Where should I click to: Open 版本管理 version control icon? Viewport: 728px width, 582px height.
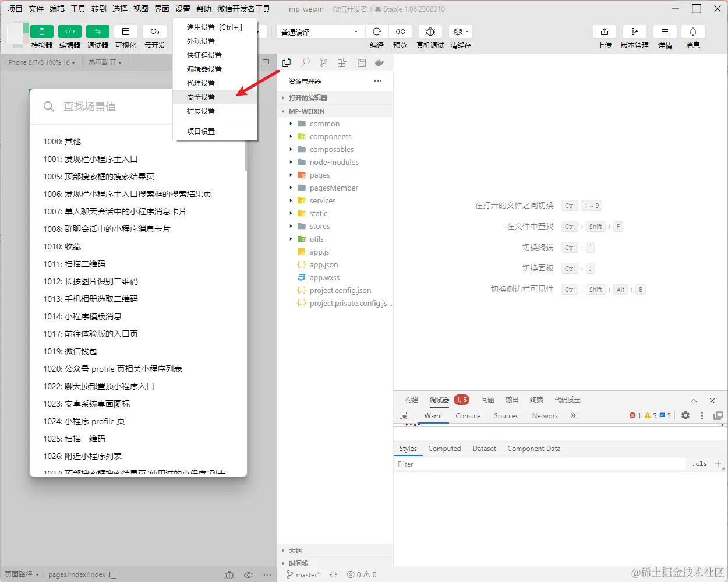(635, 31)
